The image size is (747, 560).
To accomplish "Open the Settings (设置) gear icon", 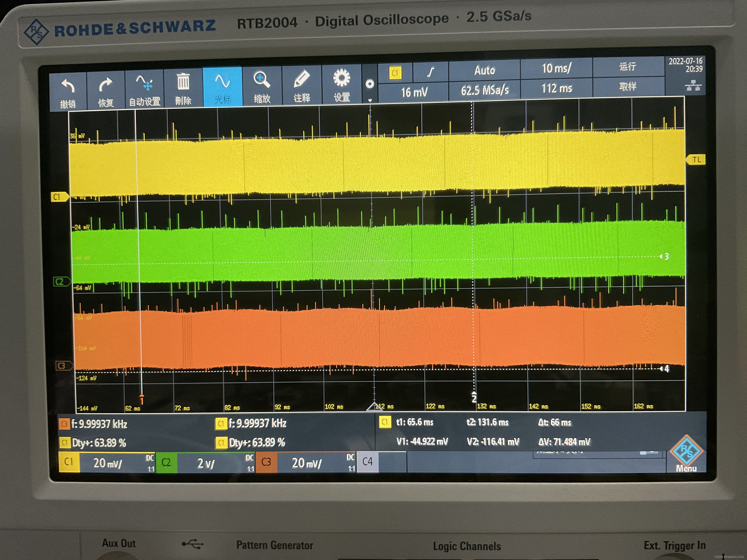I will point(342,84).
